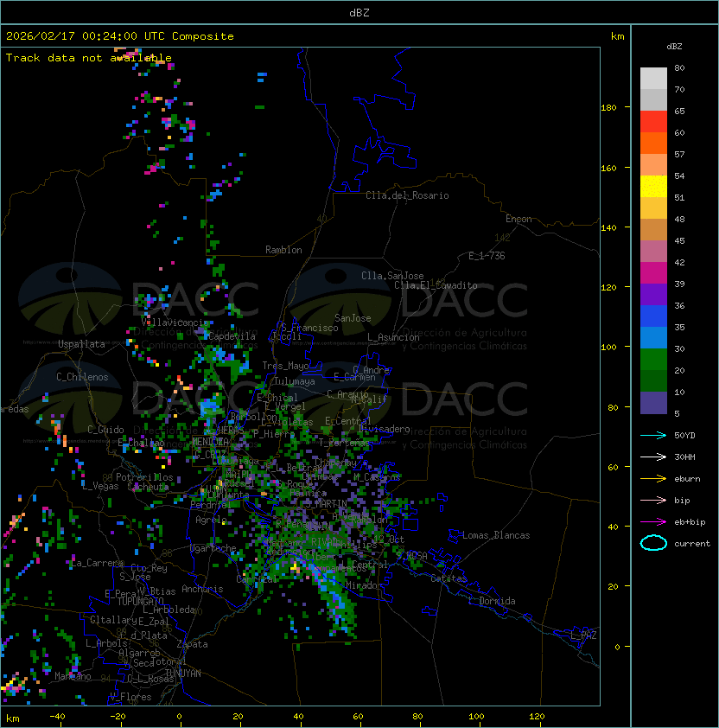Click the 'Uspallata' map label
The width and height of the screenshot is (719, 728).
[81, 344]
